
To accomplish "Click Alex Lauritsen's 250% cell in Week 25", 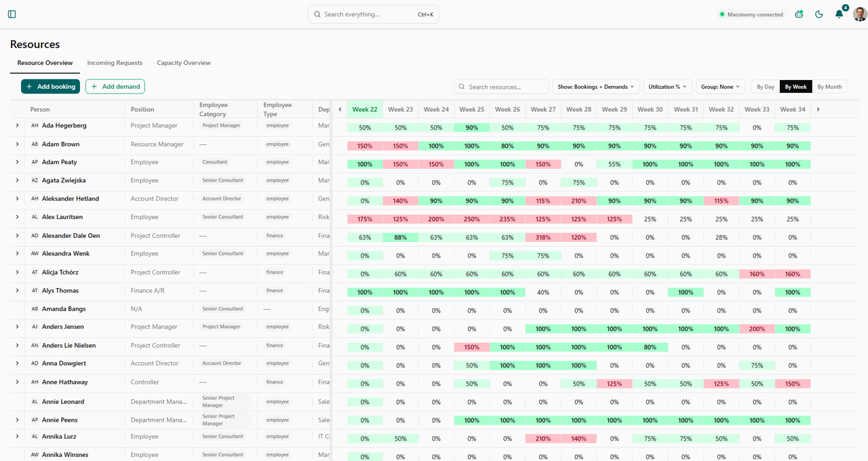I will (x=472, y=219).
